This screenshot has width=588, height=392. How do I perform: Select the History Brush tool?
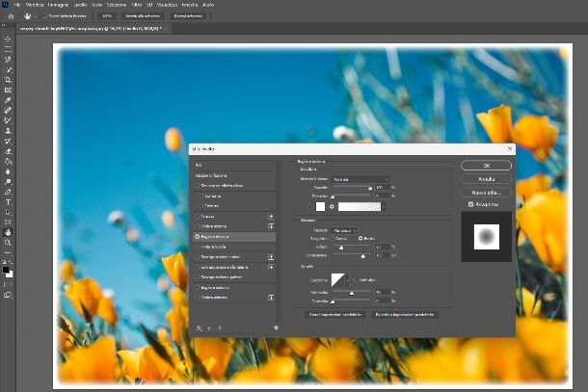pos(8,142)
